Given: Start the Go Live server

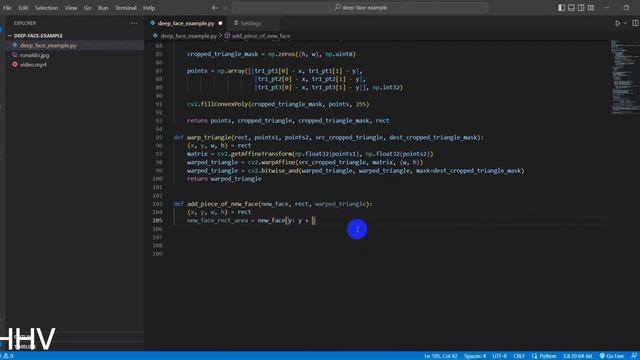Looking at the screenshot, I should [611, 356].
